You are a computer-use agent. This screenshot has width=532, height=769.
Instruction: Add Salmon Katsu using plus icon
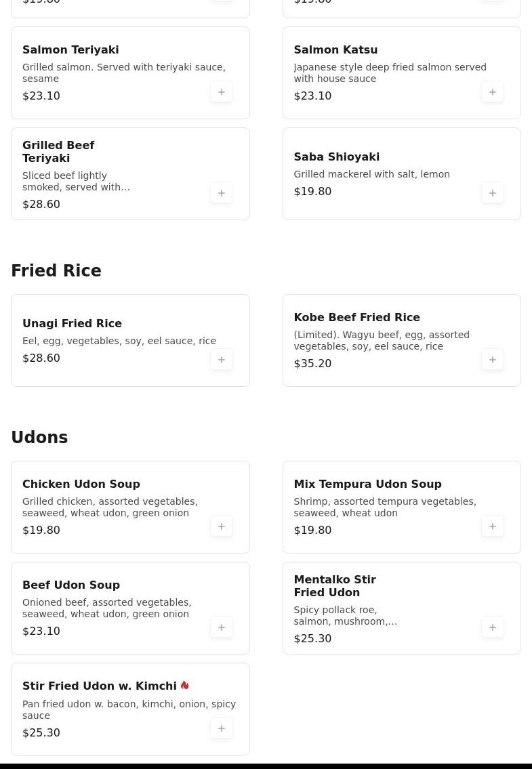pos(493,92)
